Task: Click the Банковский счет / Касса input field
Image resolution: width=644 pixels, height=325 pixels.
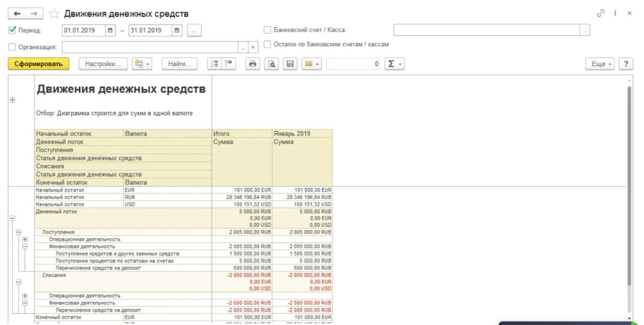Action: (486, 30)
